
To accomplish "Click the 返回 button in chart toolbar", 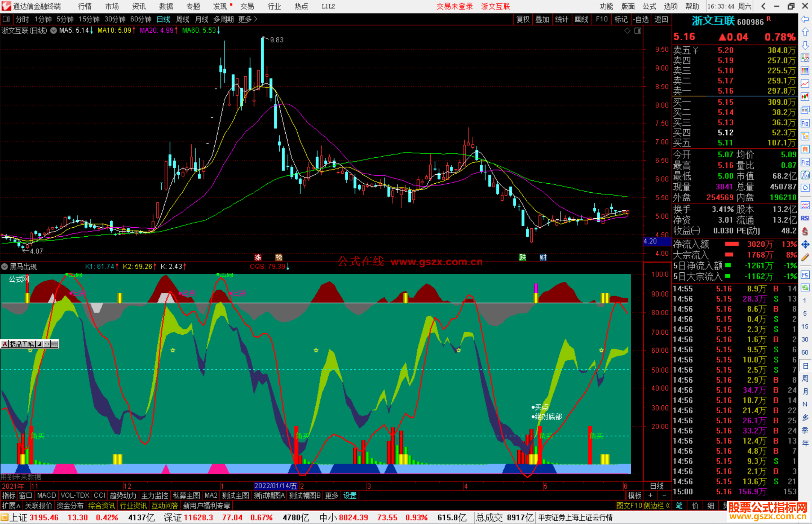I will pos(661,19).
